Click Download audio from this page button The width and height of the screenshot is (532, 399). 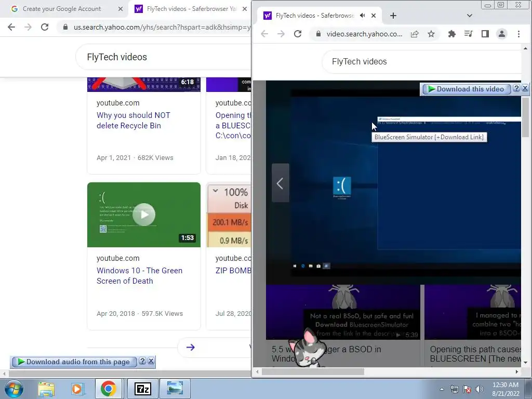tap(74, 362)
